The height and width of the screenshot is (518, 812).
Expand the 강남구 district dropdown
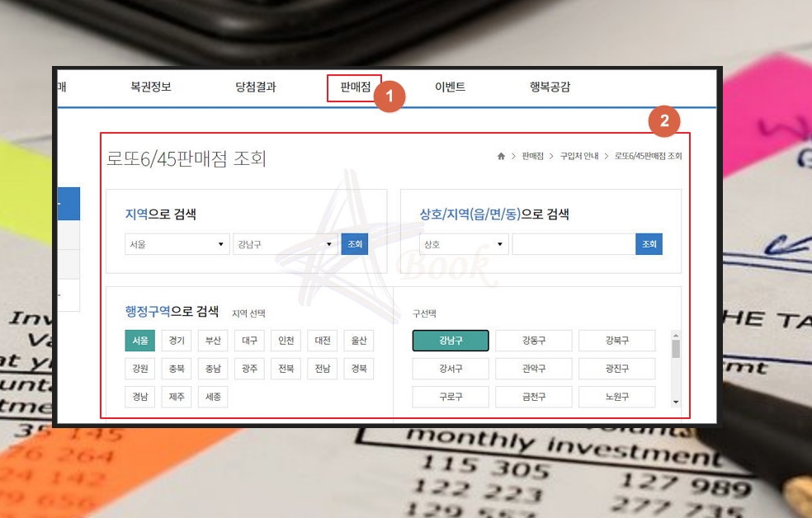point(285,244)
